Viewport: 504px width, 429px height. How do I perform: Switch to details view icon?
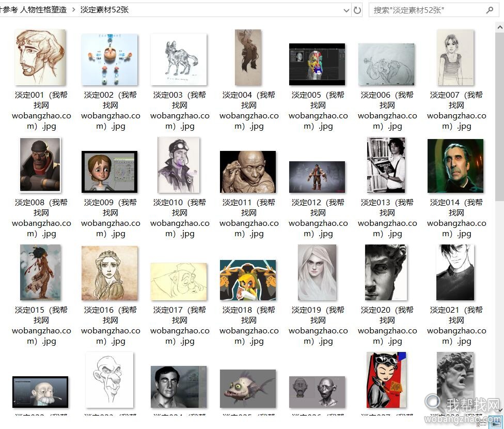(x=481, y=423)
